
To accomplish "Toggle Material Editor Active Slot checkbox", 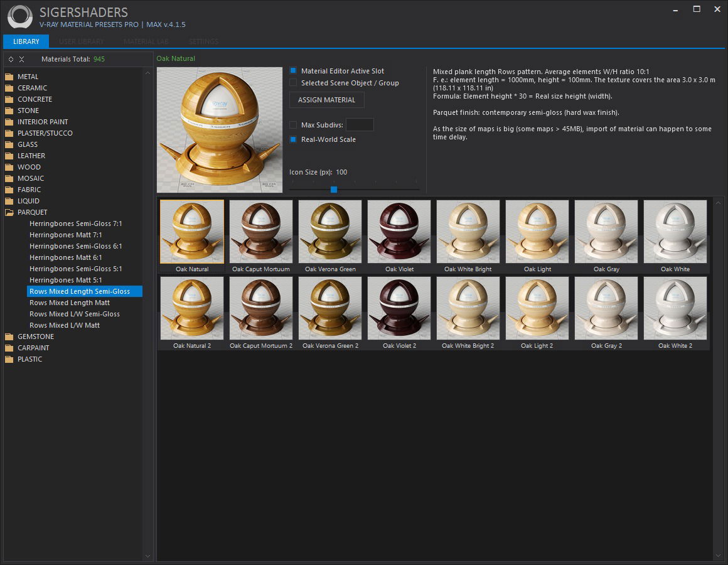I will [293, 71].
